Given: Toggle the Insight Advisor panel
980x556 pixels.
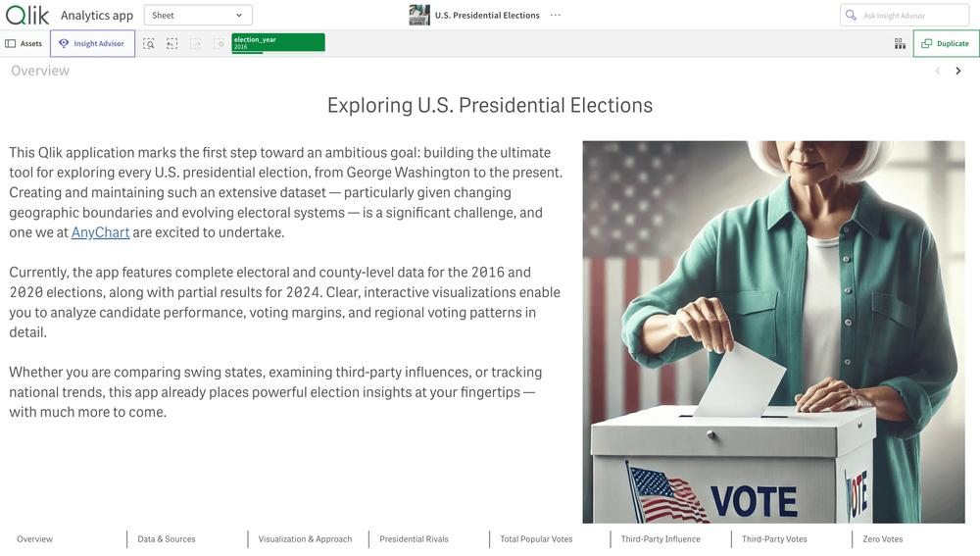Looking at the screenshot, I should tap(92, 44).
